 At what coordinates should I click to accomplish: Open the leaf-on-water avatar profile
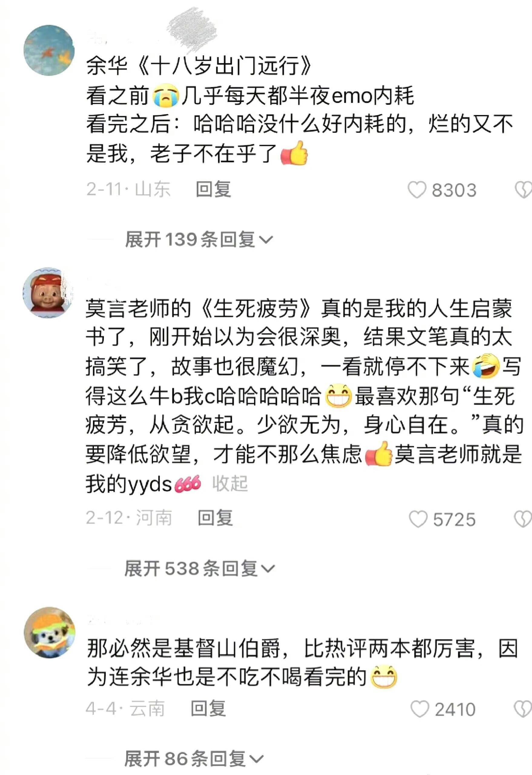pos(49,50)
